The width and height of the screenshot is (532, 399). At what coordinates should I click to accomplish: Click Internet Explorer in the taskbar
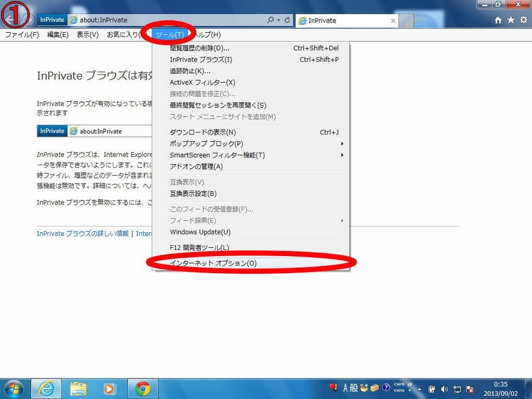pos(47,389)
